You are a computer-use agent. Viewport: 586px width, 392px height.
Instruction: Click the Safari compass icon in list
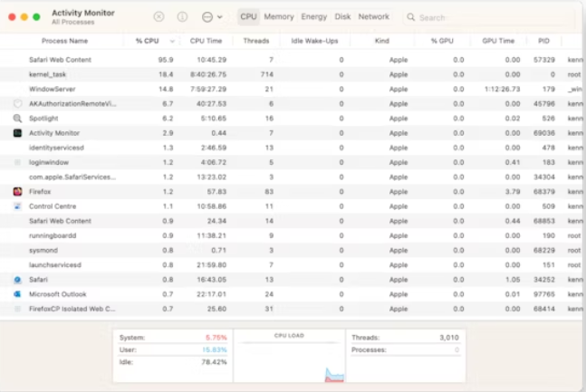coord(17,279)
